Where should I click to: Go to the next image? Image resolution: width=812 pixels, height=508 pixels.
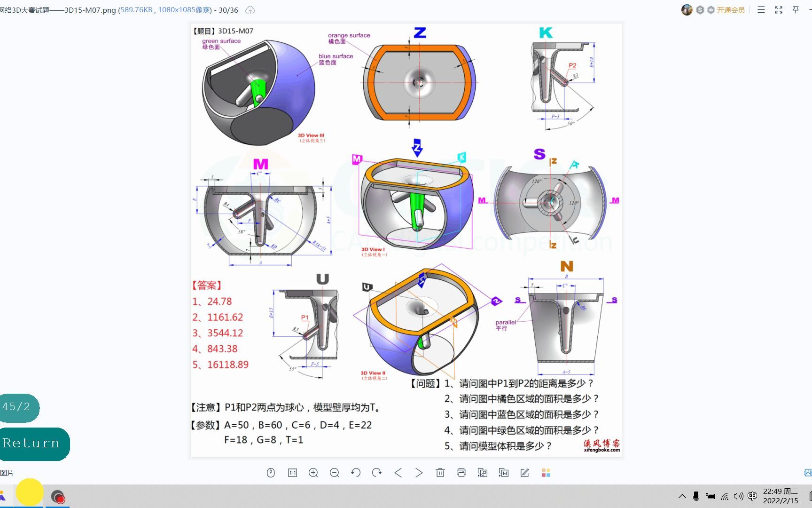point(419,473)
